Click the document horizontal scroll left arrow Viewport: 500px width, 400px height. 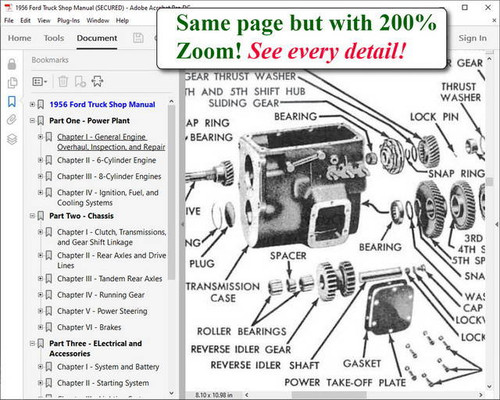click(247, 395)
